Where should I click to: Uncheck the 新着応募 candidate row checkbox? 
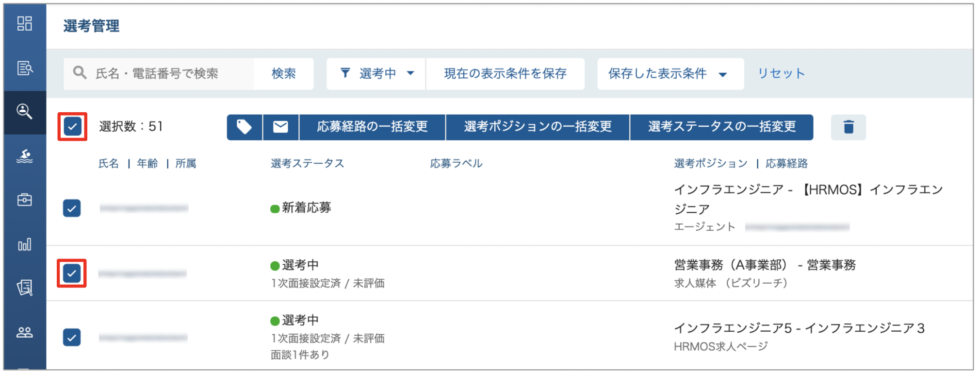72,208
